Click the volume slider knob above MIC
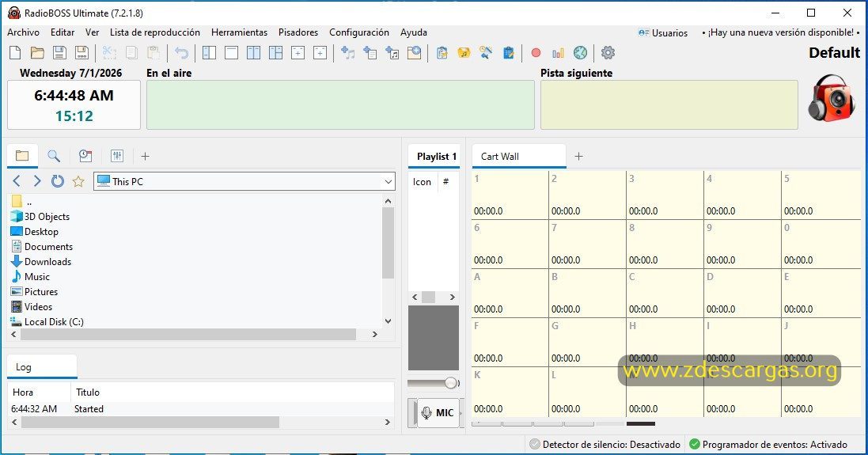Viewport: 868px width, 455px height. (x=451, y=383)
